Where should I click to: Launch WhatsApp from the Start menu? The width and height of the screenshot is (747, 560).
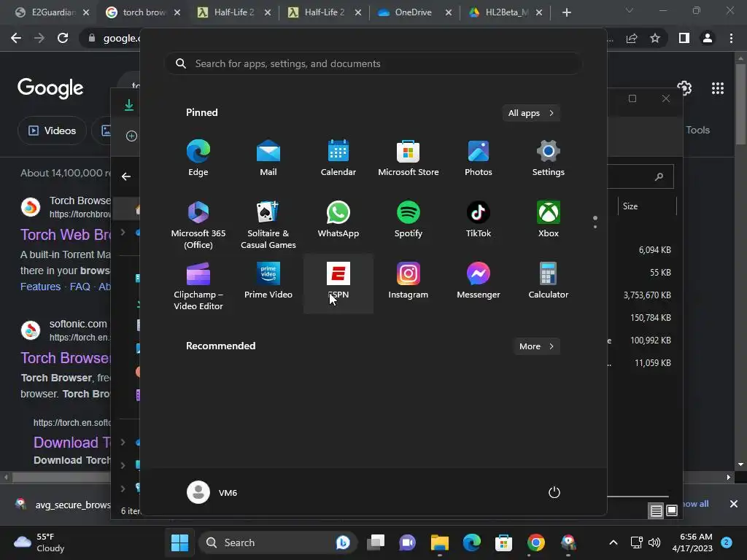(338, 219)
